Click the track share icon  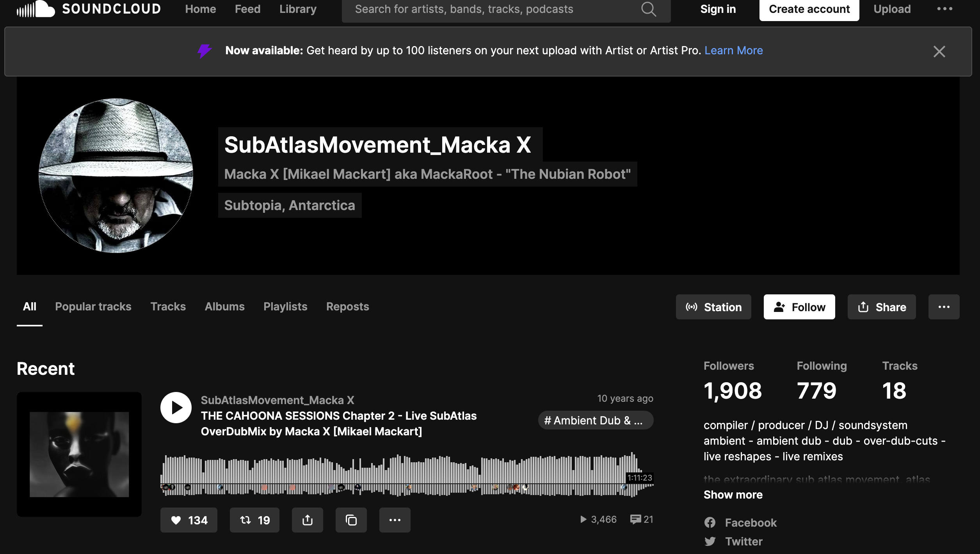308,520
